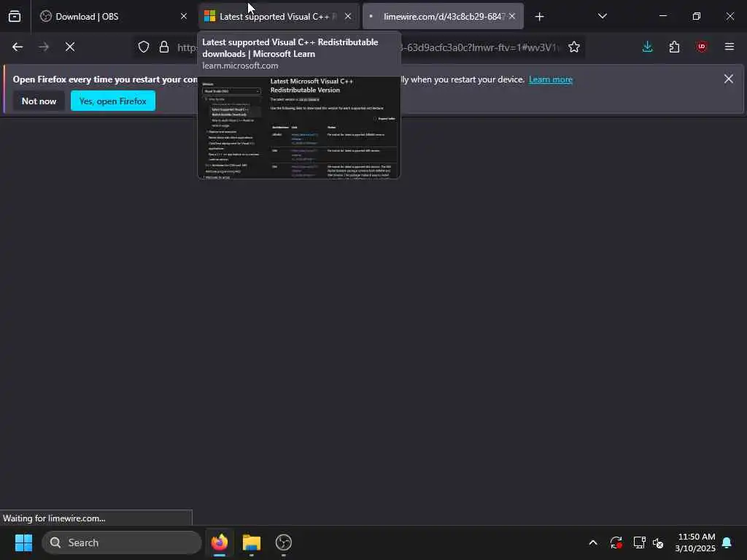This screenshot has height=560, width=747.
Task: Bookmark this page with star
Action: coord(574,47)
